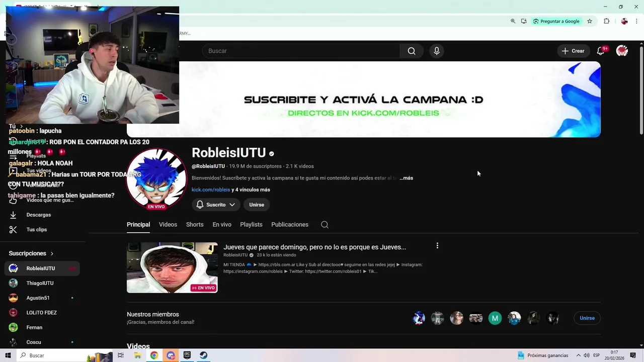
Task: Open Coscu subscription
Action: tap(42, 342)
